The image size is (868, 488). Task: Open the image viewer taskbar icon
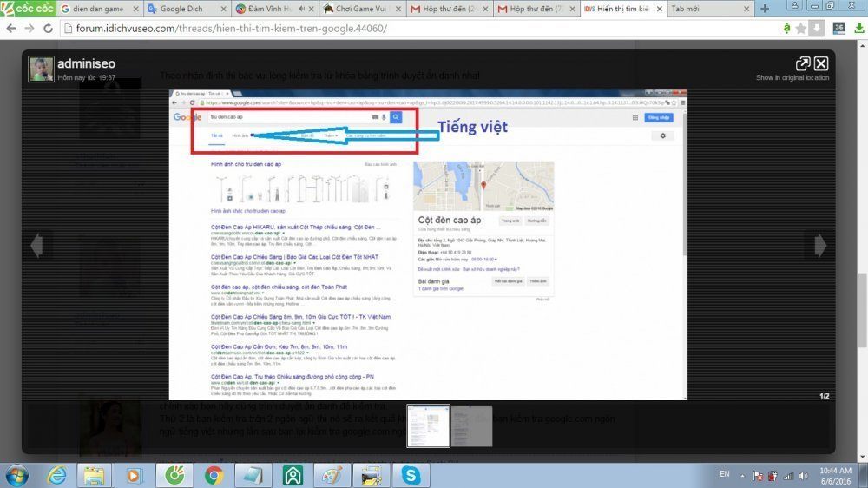pyautogui.click(x=371, y=476)
